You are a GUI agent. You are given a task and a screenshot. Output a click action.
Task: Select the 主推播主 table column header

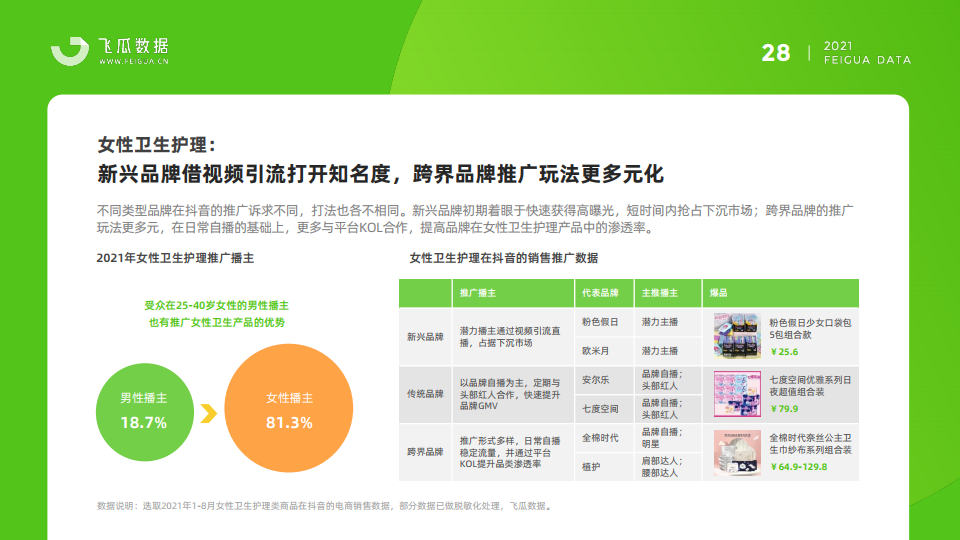659,294
